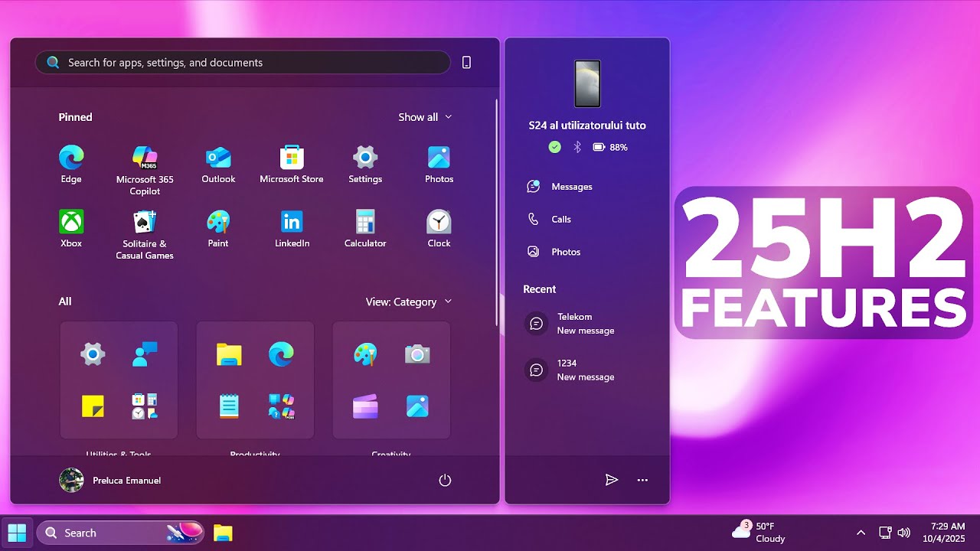Image resolution: width=980 pixels, height=551 pixels.
Task: Open Solitaire & Casual Games
Action: click(145, 234)
